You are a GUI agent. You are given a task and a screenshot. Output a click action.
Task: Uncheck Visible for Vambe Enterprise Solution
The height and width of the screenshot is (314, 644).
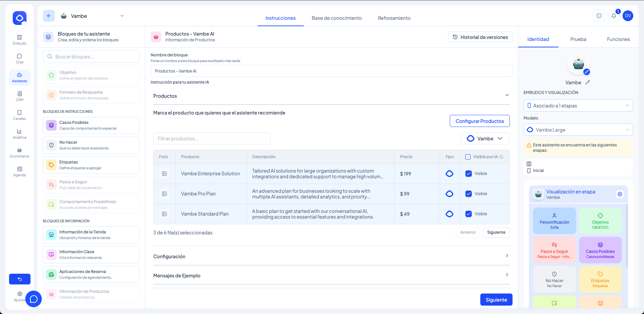tap(469, 174)
